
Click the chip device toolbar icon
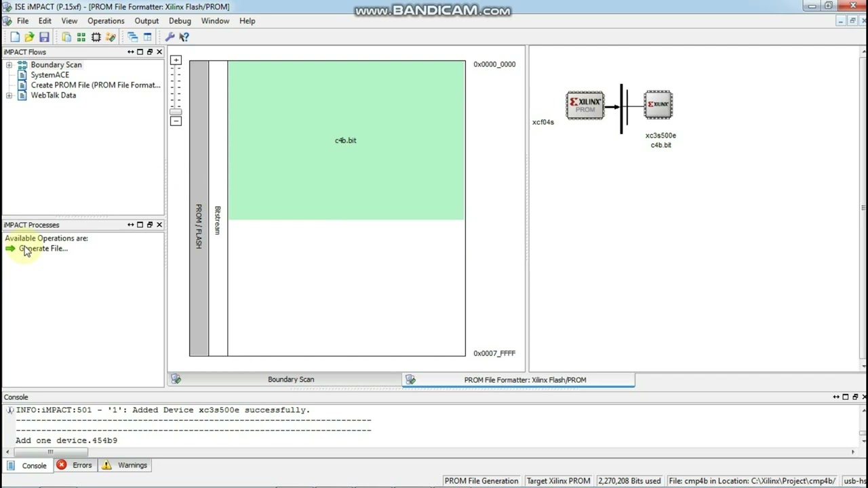point(96,37)
